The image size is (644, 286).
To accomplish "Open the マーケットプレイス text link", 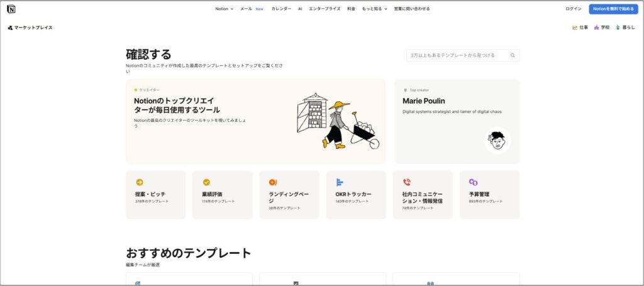I will (33, 28).
